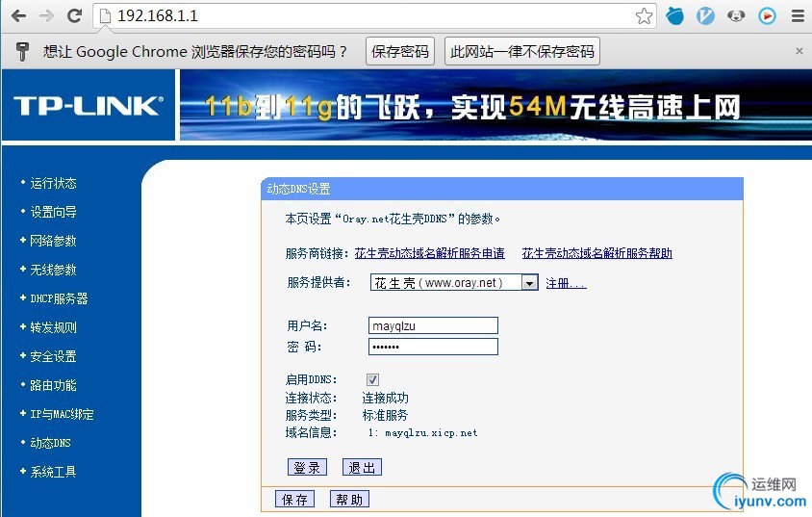Click the domain text mayqlzu.xicp.net
Viewport: 812px width, 517px height.
[431, 432]
